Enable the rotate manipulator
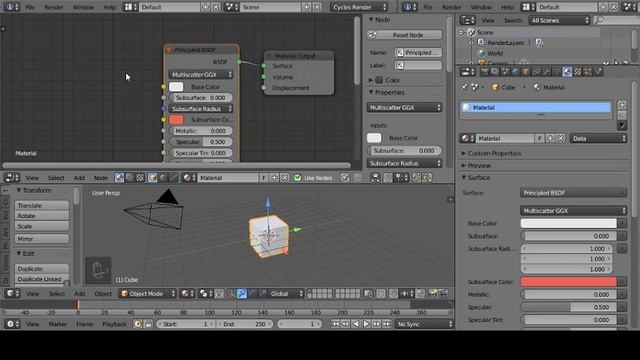The height and width of the screenshot is (360, 640). coord(252,293)
